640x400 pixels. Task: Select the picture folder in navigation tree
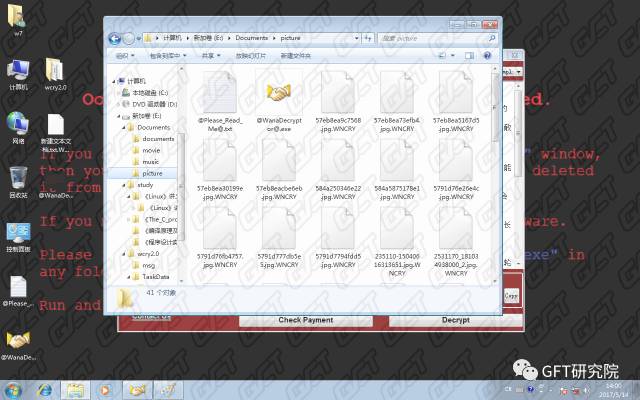(x=152, y=173)
